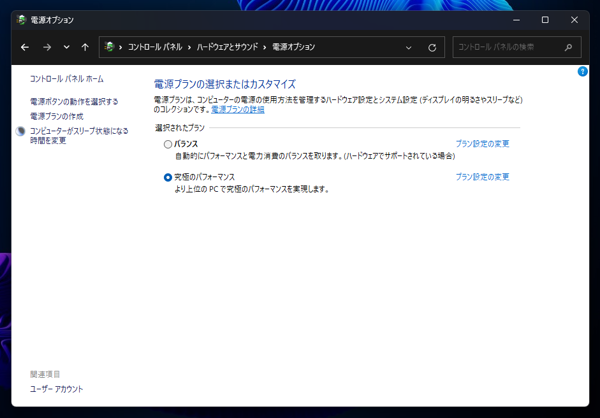Minimize the 電源オプション window
Image resolution: width=600 pixels, height=418 pixels.
point(516,20)
